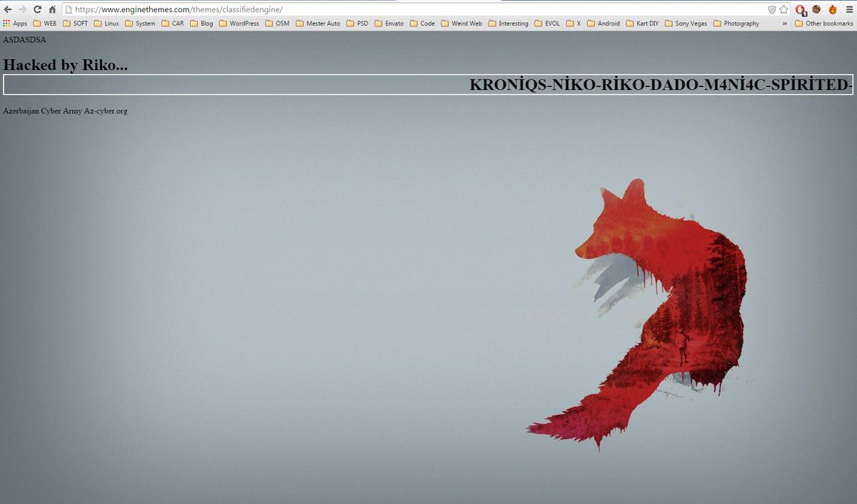The width and height of the screenshot is (857, 504).
Task: Reload the current page
Action: [x=37, y=9]
